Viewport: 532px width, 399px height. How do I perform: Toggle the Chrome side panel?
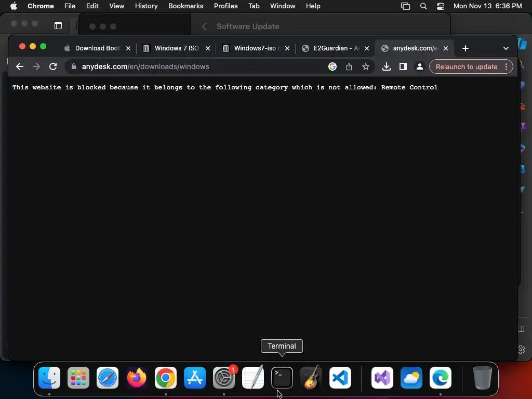(403, 66)
